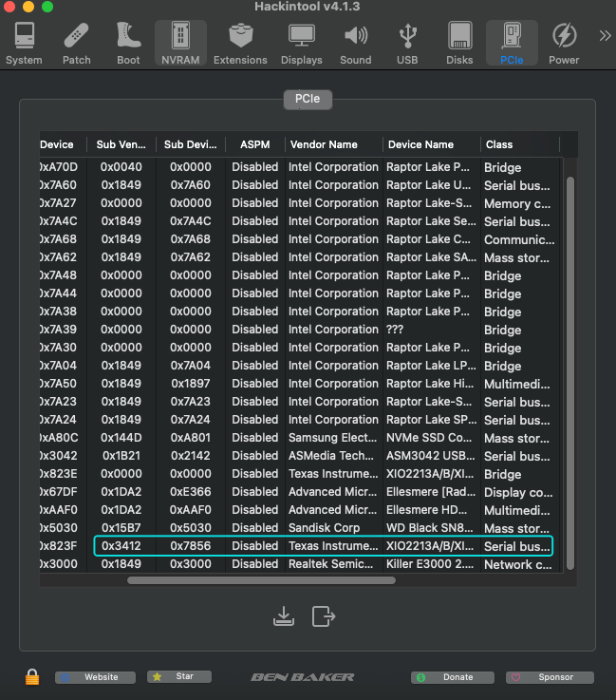
Task: Switch to the NVRAM section
Action: click(179, 44)
